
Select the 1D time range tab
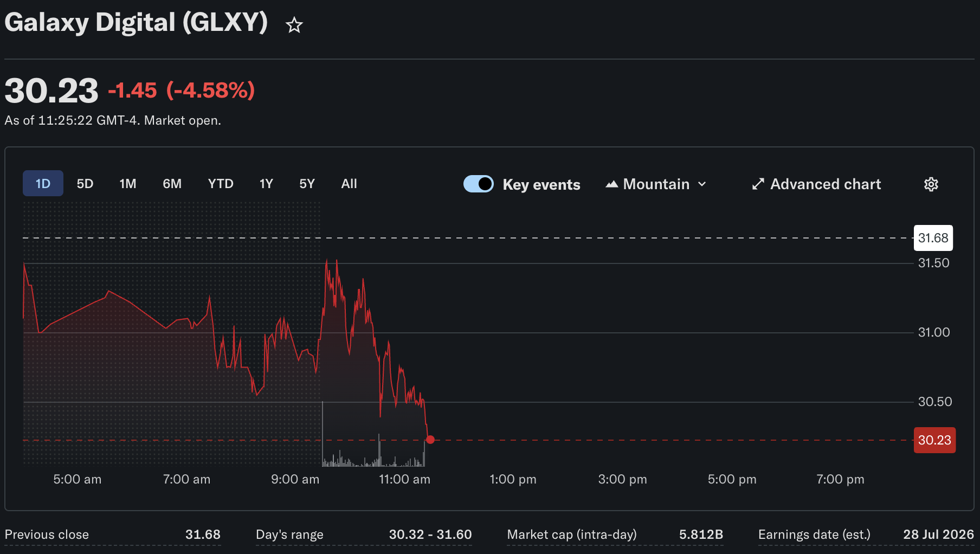[43, 183]
